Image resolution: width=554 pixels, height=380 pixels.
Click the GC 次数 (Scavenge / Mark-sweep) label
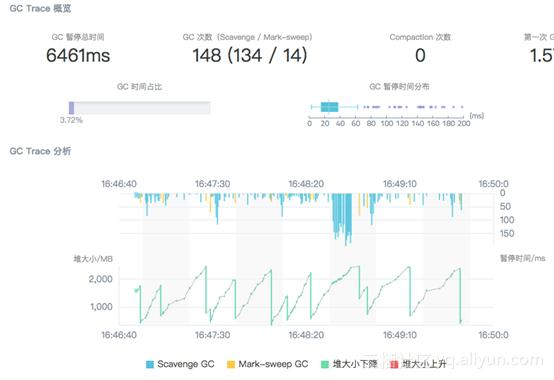pos(247,37)
